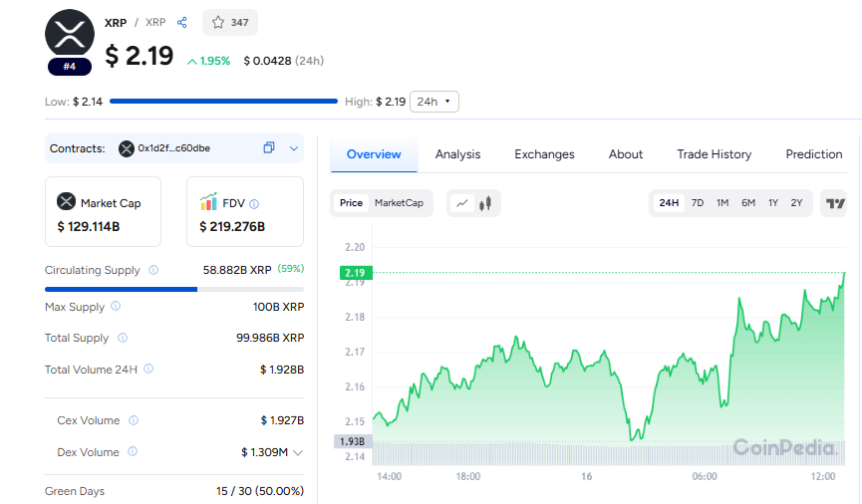Expand the Dex Volume chevron
This screenshot has height=504, width=862.
click(298, 453)
